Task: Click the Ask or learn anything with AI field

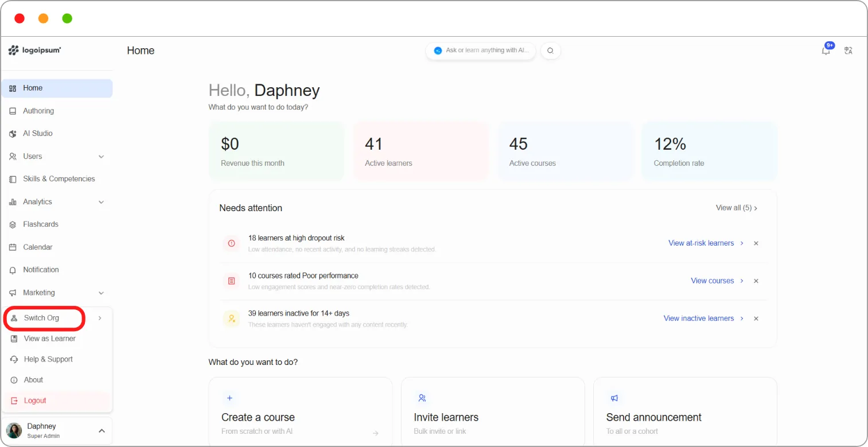Action: coord(481,50)
